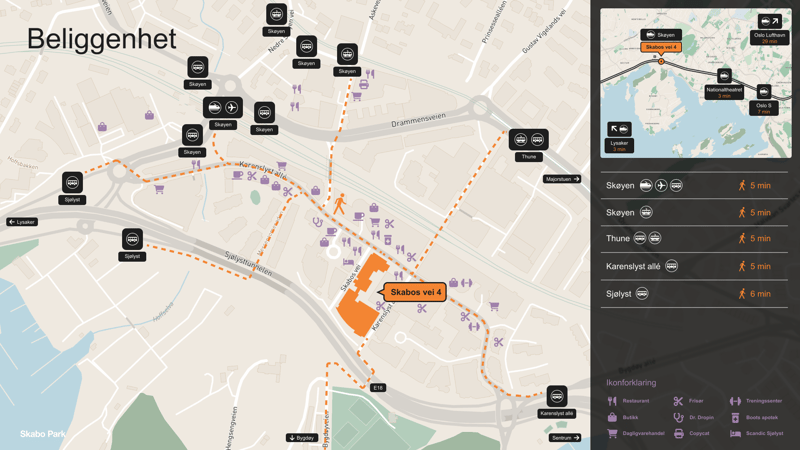
Task: Click the Dagligvarehandel shopping cart legend icon
Action: 612,433
